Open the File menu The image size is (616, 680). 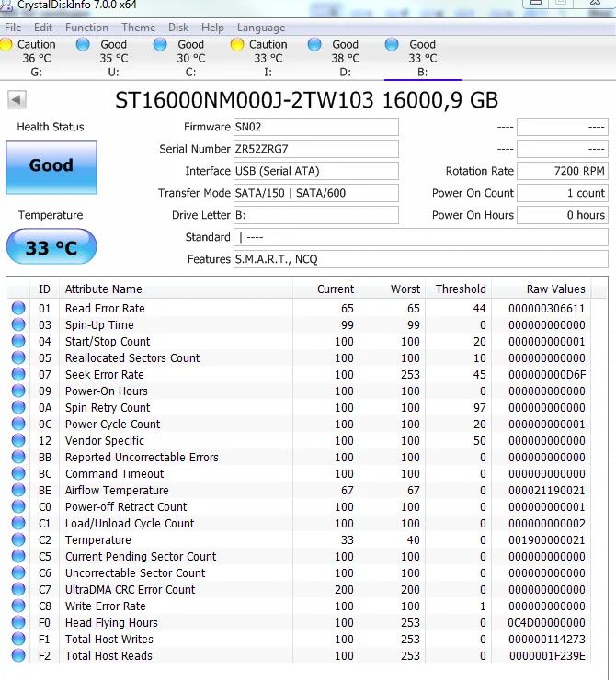(x=13, y=28)
